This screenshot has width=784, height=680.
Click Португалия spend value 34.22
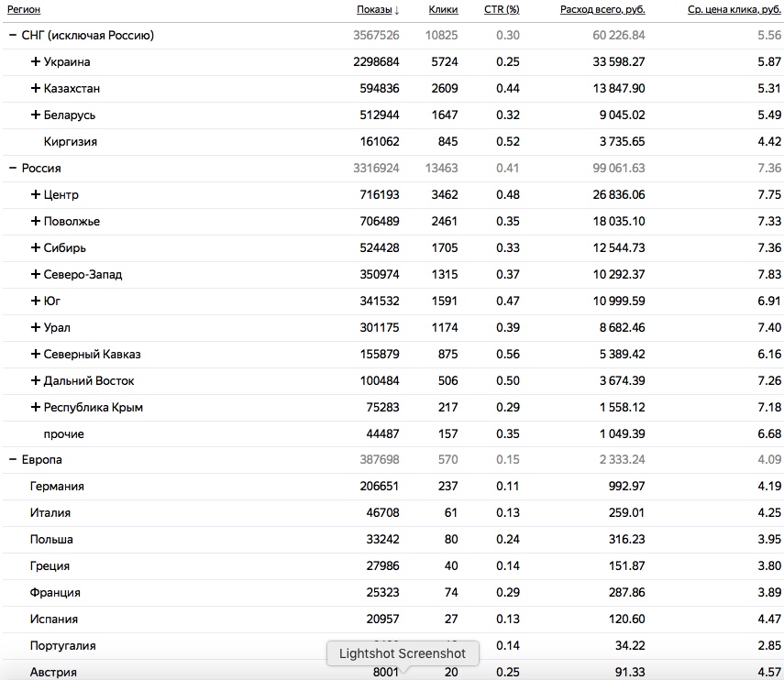click(630, 645)
